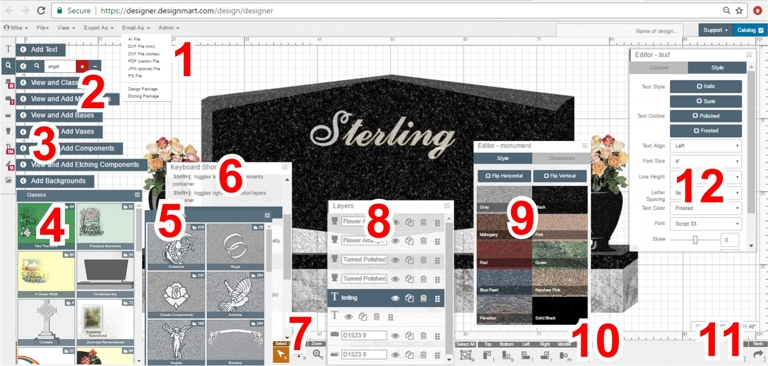The height and width of the screenshot is (366, 768).
Task: Delete the Sterling text layer
Action: click(x=424, y=298)
